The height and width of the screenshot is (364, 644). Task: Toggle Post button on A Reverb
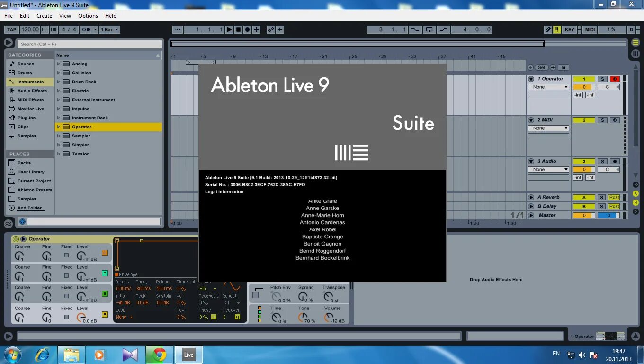pos(614,198)
